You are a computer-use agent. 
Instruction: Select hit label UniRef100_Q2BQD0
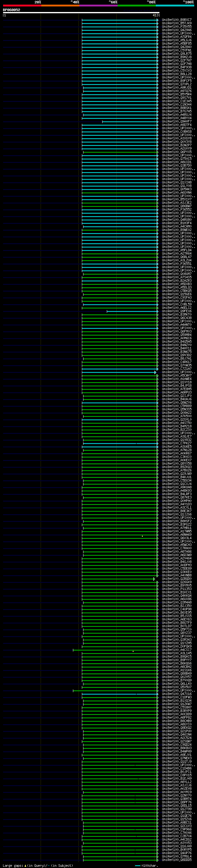point(177,579)
